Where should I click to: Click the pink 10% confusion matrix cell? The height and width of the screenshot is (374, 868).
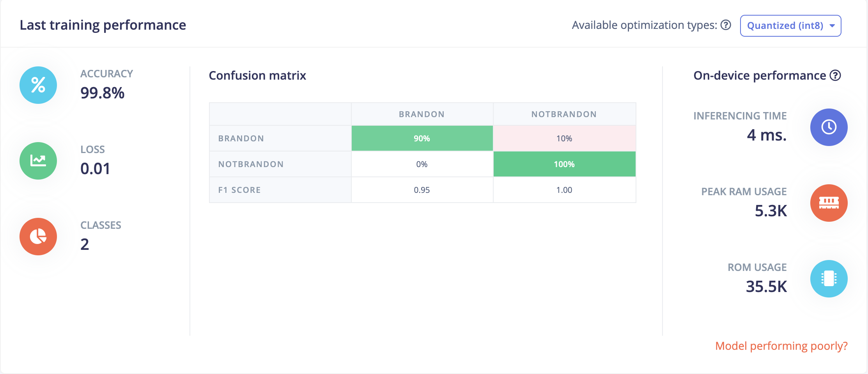[x=564, y=139]
